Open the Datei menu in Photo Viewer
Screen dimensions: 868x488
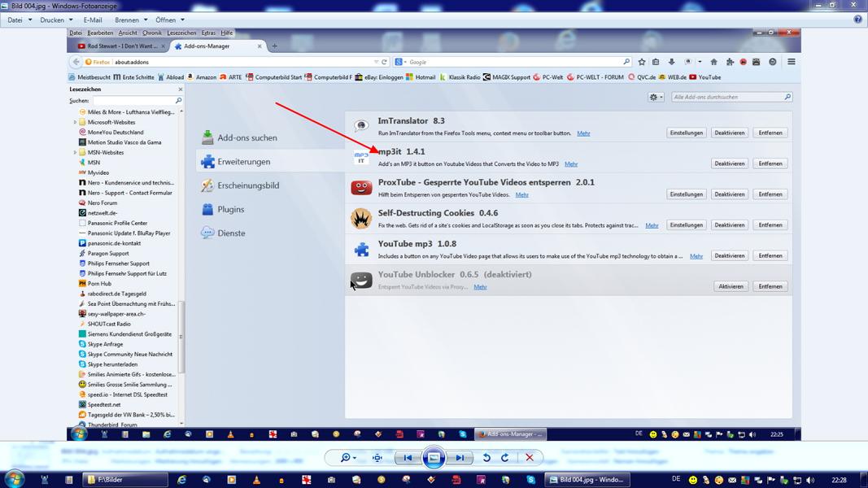click(20, 20)
